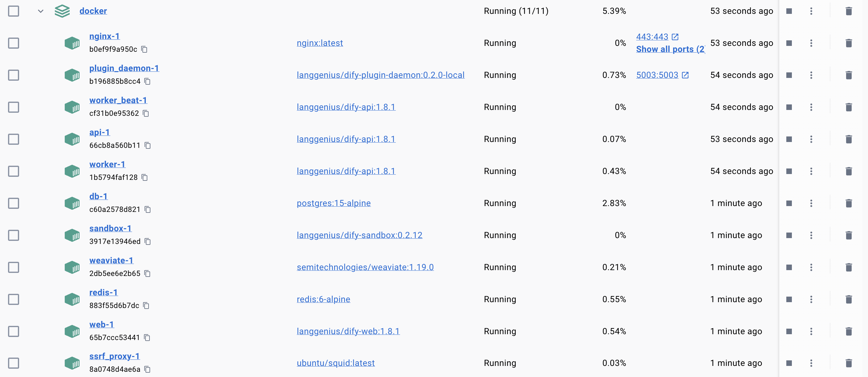Open plugin_daemon-1 container details

(124, 68)
